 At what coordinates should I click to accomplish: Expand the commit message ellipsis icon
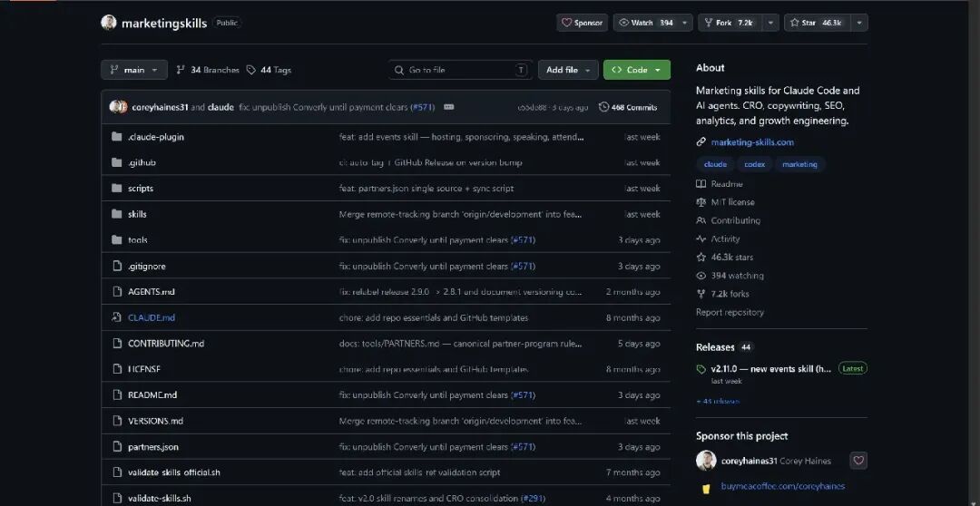(449, 107)
